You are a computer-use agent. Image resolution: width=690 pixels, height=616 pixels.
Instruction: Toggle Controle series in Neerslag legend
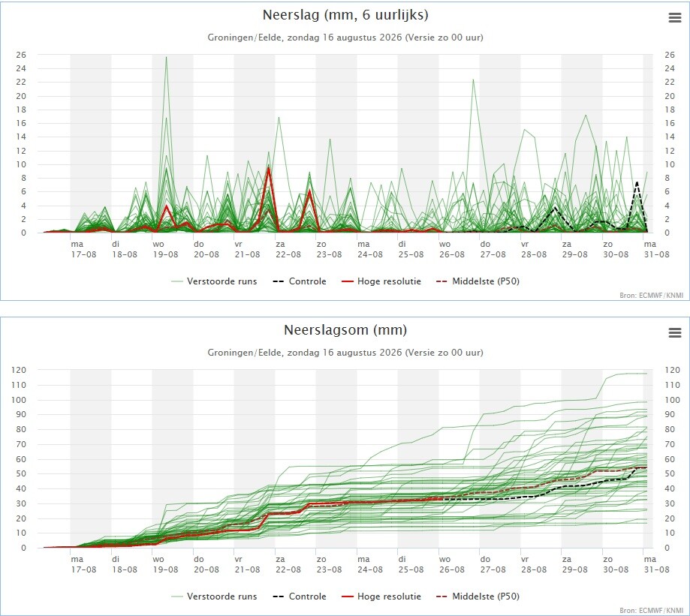pyautogui.click(x=300, y=281)
